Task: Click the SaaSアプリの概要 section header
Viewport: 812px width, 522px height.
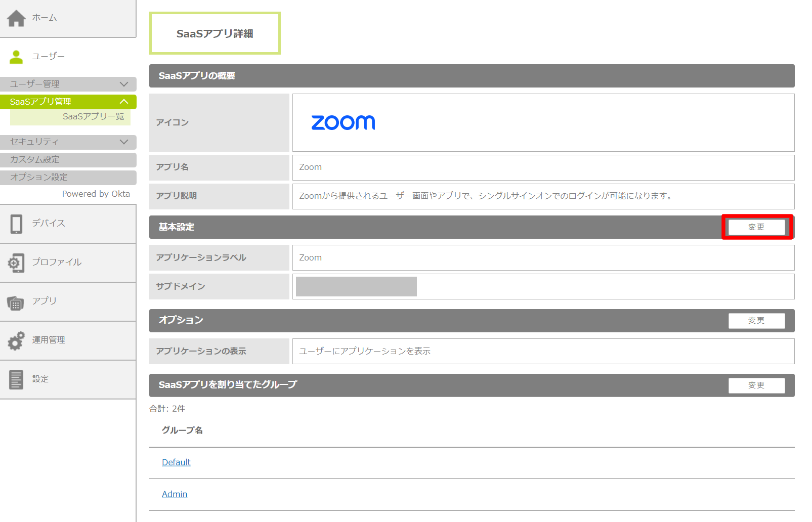Action: pyautogui.click(x=472, y=76)
